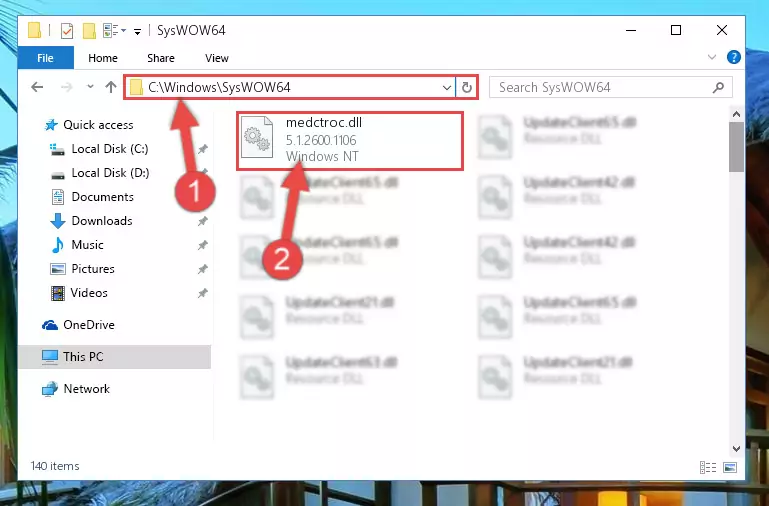Open the Customize Quick Access Toolbar arrow
Screen dimensions: 769x506
pos(137,31)
